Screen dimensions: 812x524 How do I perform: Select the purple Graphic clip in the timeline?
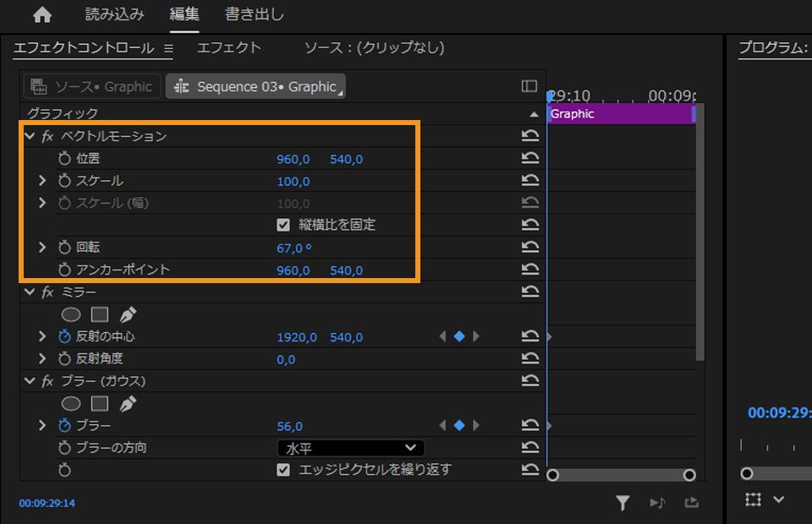[617, 114]
